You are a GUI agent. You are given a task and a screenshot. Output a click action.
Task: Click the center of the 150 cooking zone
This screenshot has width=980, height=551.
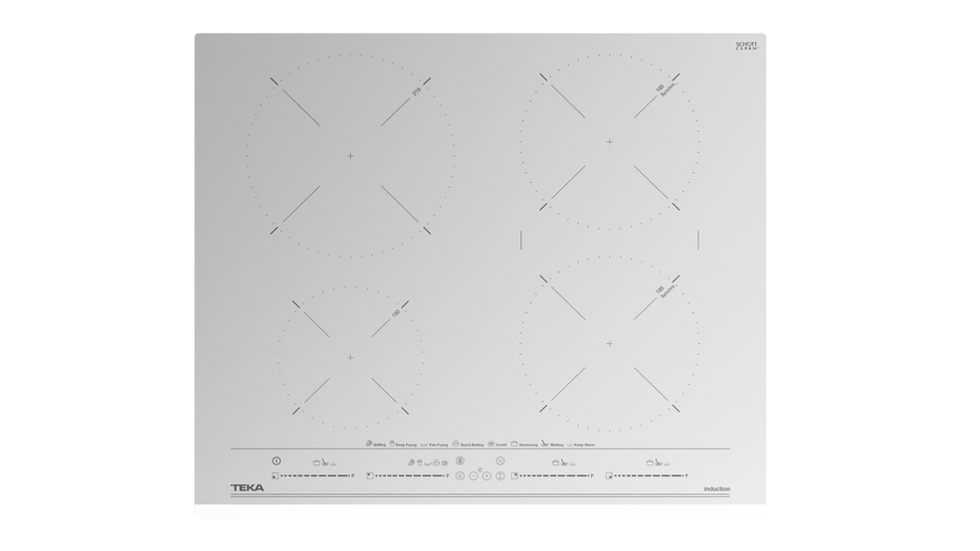coord(350,356)
